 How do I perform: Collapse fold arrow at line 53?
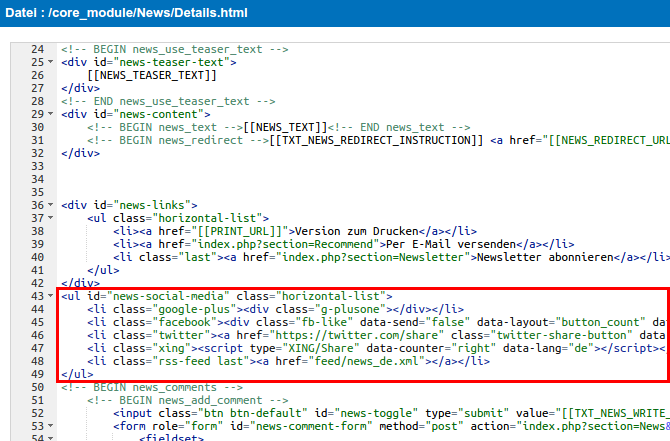point(50,426)
